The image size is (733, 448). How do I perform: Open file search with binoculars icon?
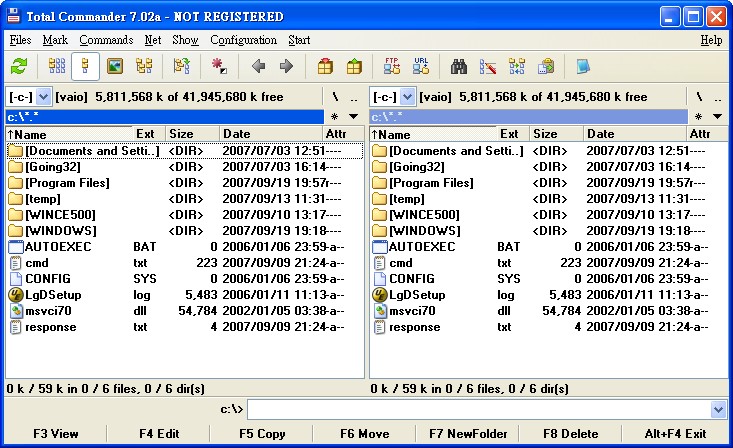point(459,66)
